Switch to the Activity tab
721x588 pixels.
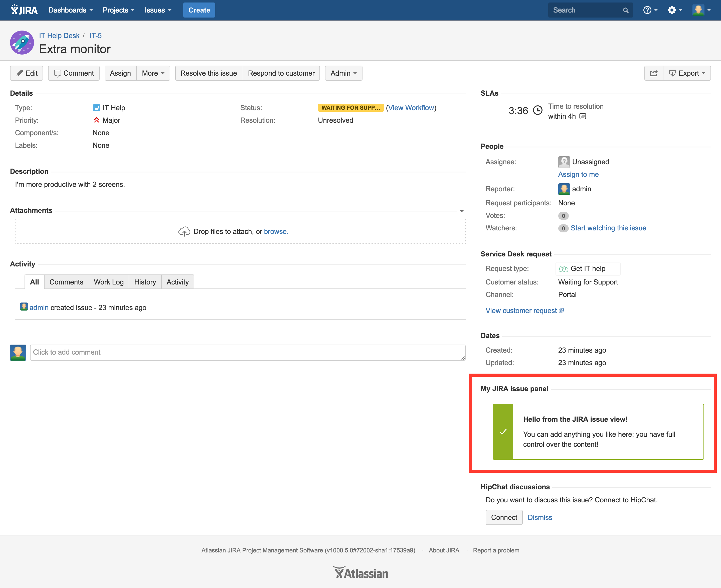pos(177,282)
